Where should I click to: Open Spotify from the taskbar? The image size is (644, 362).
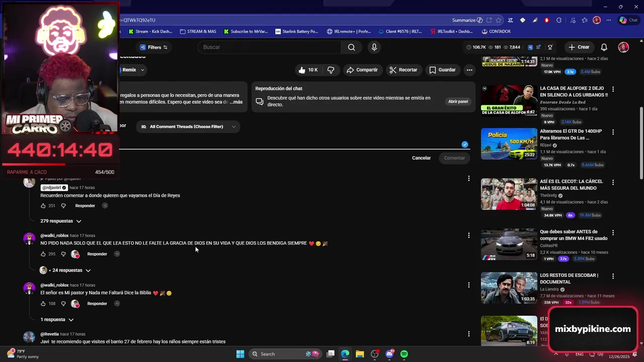[x=404, y=354]
